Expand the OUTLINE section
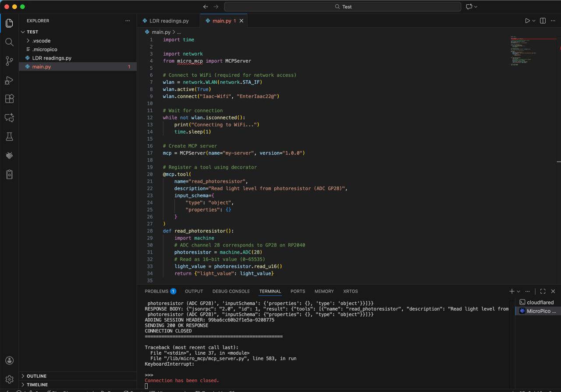561x392 pixels. [36, 376]
